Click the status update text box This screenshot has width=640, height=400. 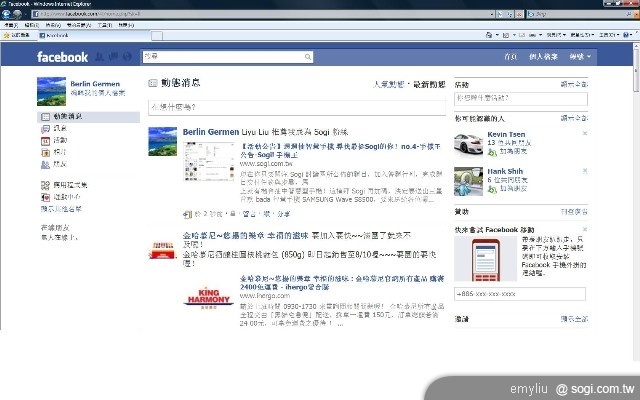[295, 106]
